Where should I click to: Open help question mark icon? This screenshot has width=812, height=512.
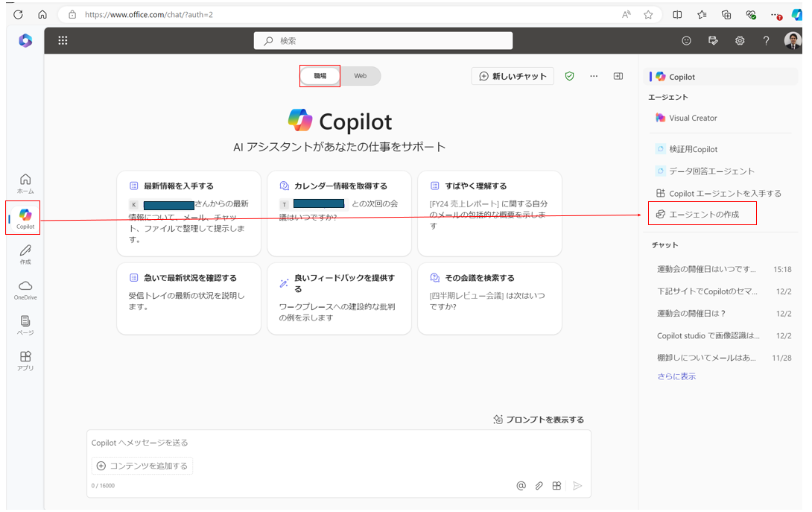pos(766,40)
